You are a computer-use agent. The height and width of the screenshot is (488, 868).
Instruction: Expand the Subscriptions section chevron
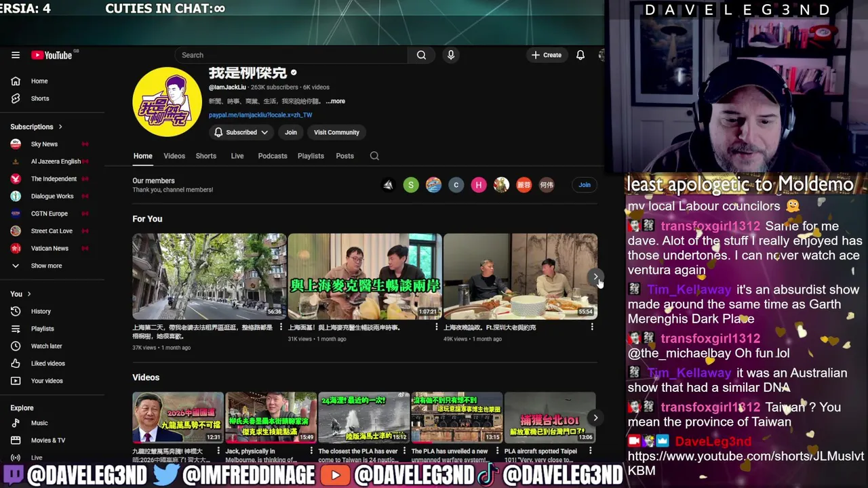60,127
